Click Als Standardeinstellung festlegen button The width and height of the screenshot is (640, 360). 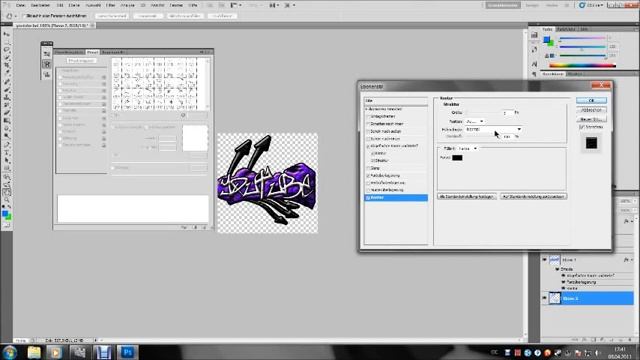point(467,196)
